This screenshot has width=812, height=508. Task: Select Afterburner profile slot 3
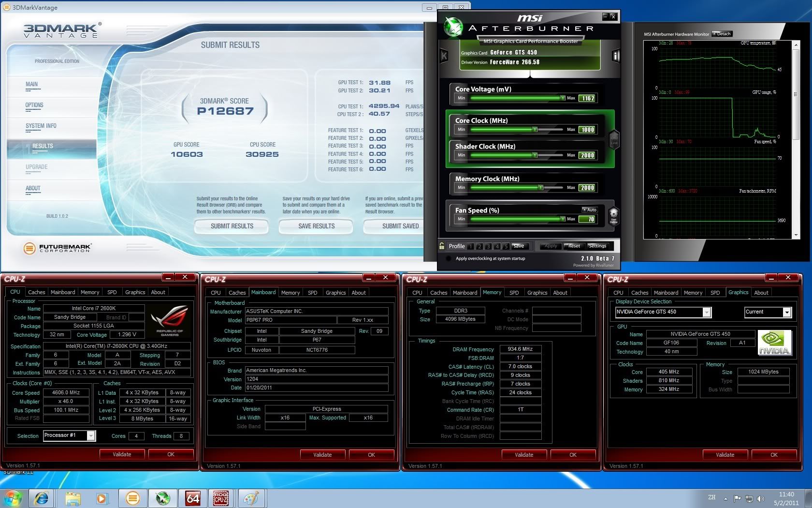[x=488, y=246]
